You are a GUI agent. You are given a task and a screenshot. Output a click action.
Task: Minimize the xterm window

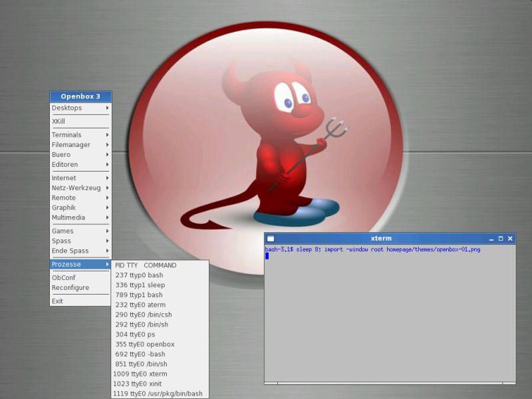tap(491, 239)
